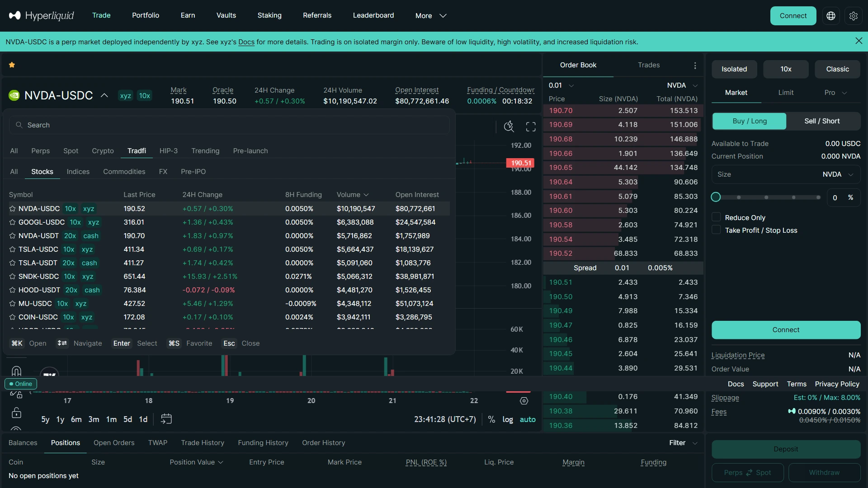Open the quick trade lightning-search icon on chart
This screenshot has height=488, width=868.
pyautogui.click(x=509, y=127)
